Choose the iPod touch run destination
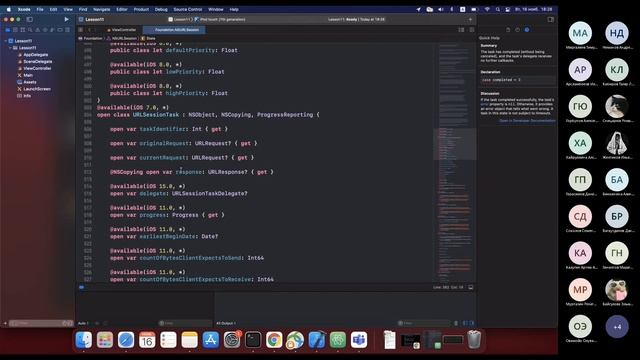Viewport: 640px width, 360px height. point(221,19)
